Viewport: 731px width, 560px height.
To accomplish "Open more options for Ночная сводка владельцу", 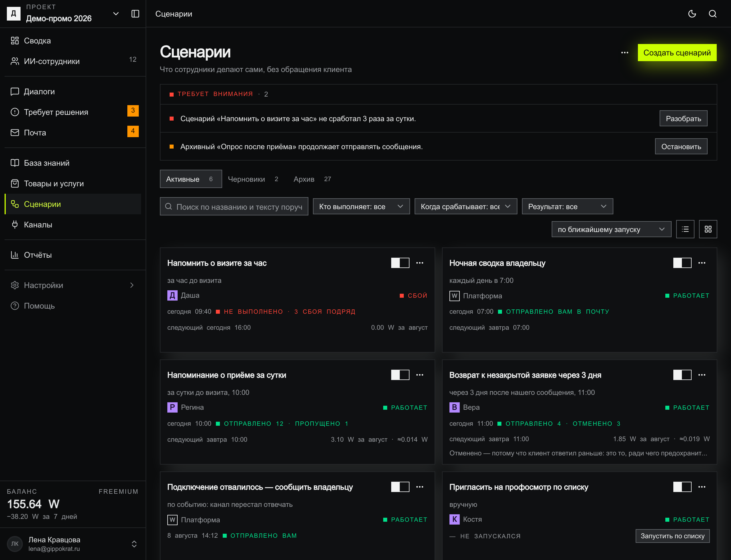I will 702,263.
